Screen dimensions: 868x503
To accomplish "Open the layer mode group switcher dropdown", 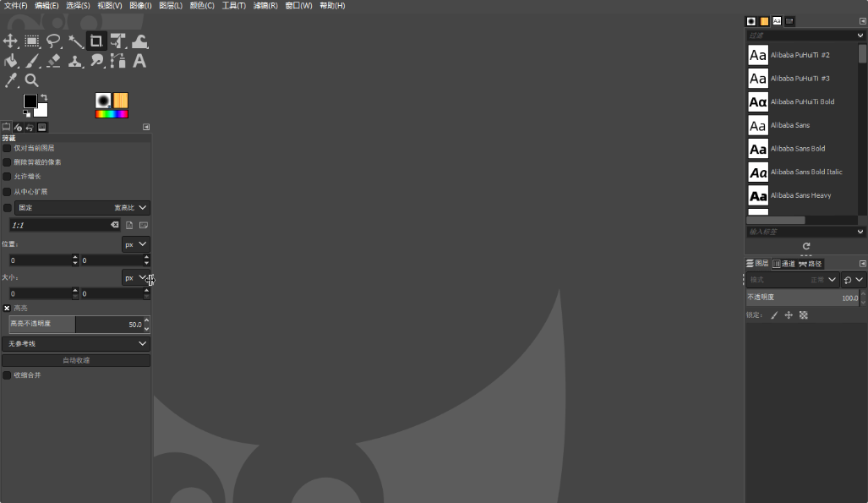I will click(853, 280).
